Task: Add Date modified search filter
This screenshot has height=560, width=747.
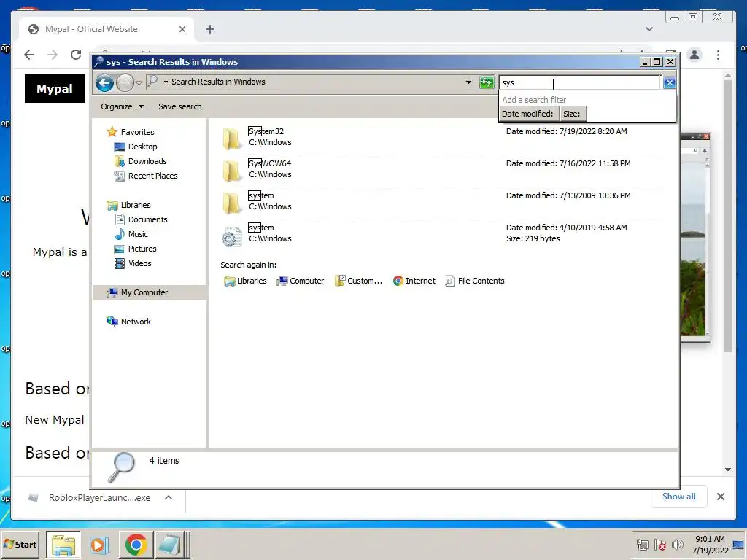Action: 527,114
